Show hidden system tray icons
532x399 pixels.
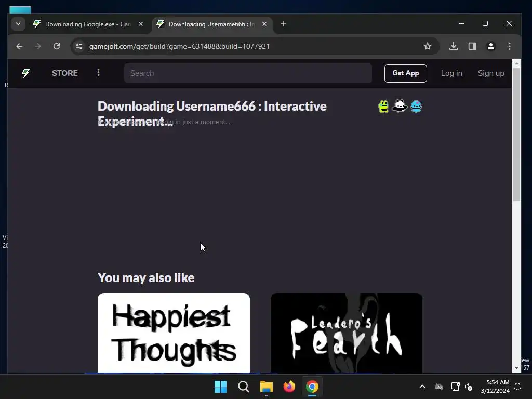pos(422,387)
